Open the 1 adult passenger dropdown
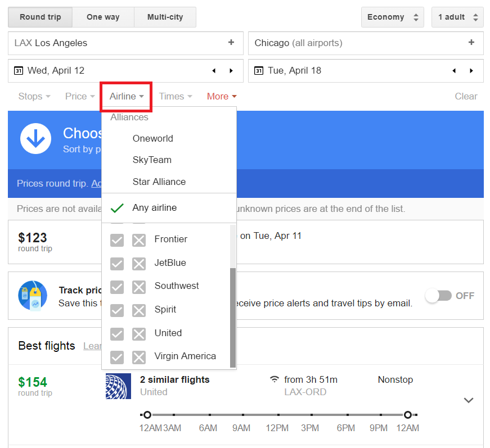This screenshot has height=448, width=490. [457, 17]
